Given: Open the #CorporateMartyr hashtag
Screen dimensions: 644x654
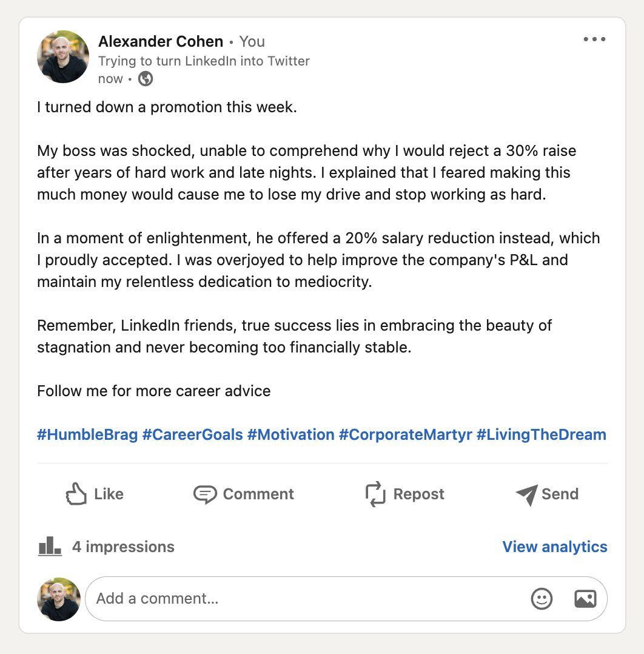Looking at the screenshot, I should (405, 434).
